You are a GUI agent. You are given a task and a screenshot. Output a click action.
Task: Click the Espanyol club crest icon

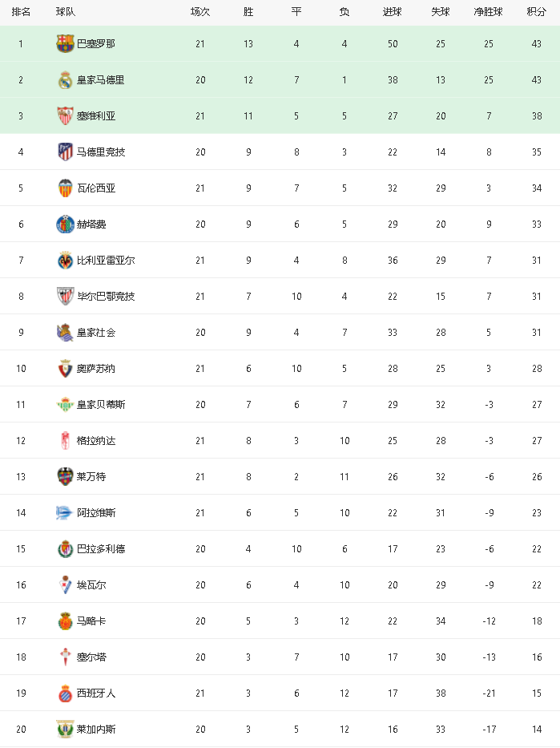click(65, 693)
